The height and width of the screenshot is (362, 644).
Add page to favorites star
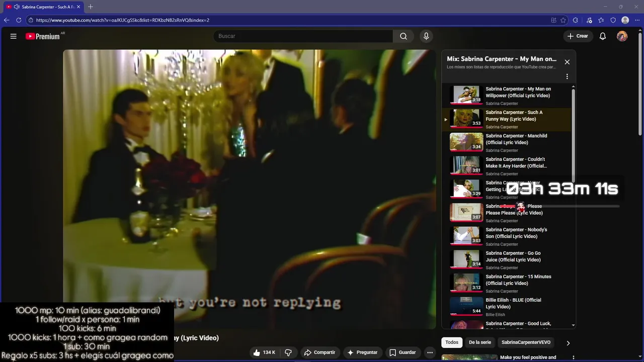(563, 20)
